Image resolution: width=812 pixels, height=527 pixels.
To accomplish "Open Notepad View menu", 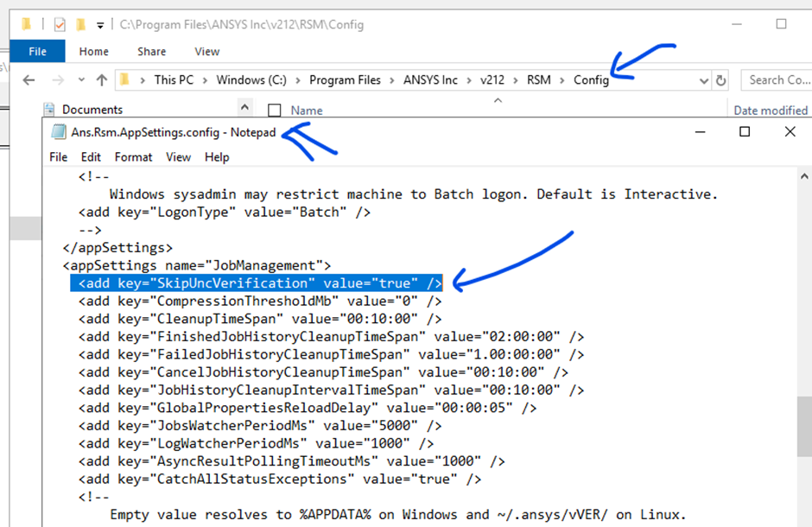I will 178,157.
